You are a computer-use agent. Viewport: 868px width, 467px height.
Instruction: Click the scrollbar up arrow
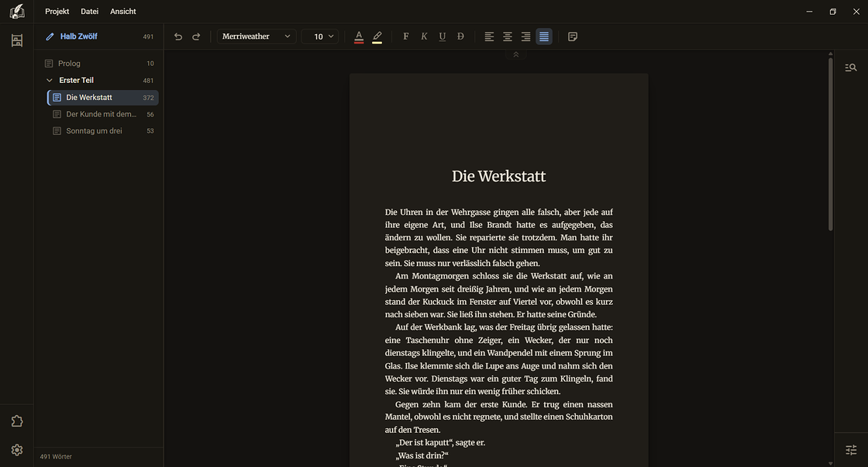coord(830,54)
